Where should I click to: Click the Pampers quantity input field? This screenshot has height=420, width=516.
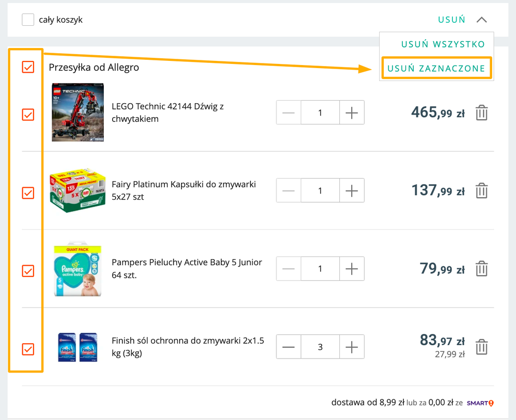(320, 268)
